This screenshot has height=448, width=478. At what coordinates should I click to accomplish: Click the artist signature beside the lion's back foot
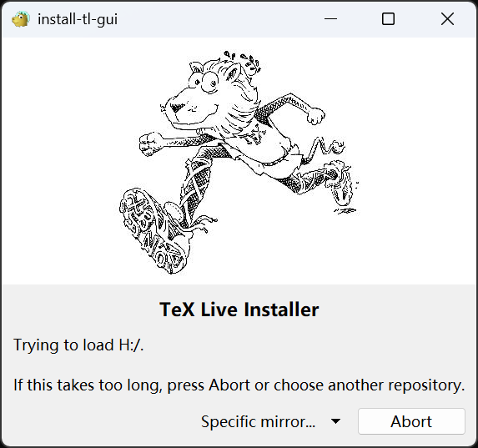(x=345, y=211)
